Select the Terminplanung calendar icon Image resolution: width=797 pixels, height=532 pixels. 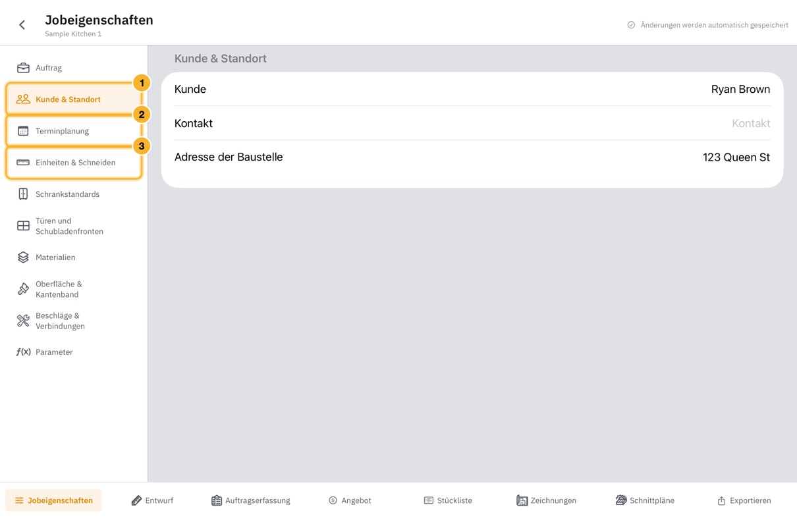coord(23,131)
